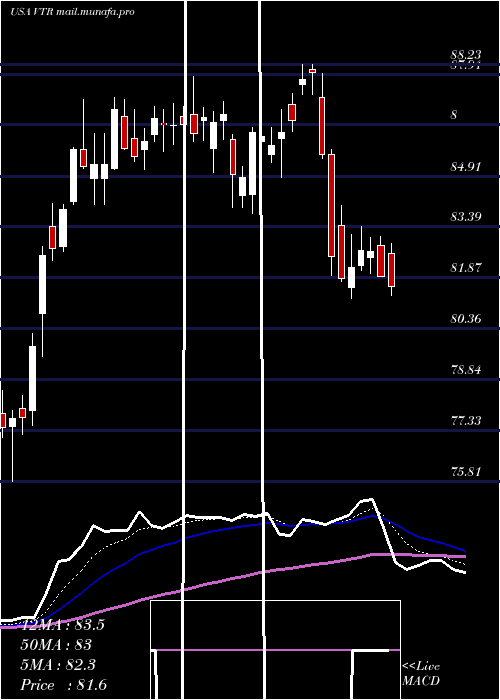
Task: Click the 50MA : 83 legend text
Action: click(56, 645)
